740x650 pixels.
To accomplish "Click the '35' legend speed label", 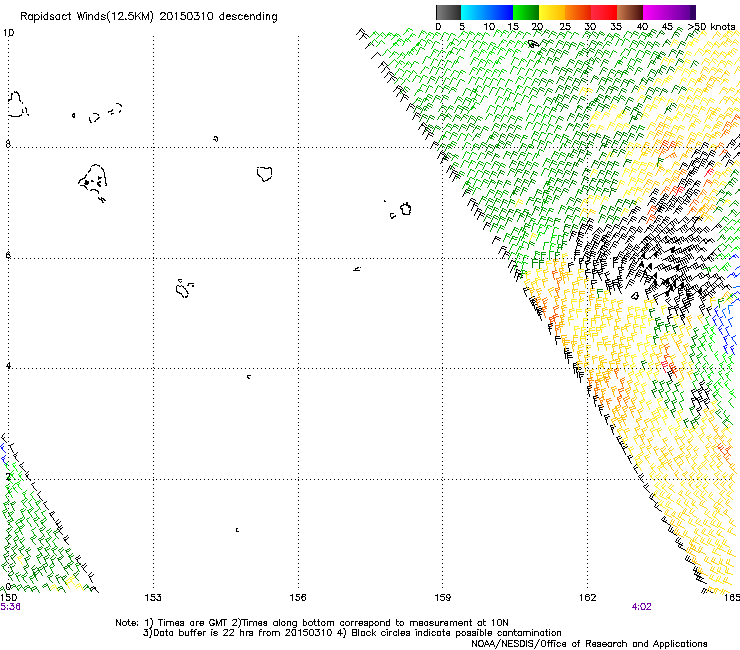I will tap(616, 27).
